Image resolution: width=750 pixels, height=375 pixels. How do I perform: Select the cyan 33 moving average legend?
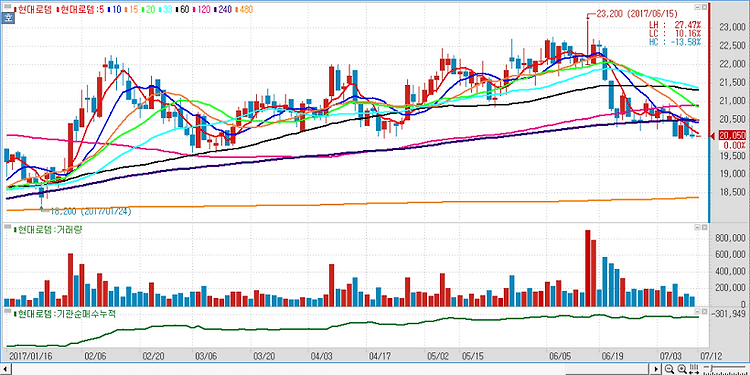pyautogui.click(x=166, y=9)
